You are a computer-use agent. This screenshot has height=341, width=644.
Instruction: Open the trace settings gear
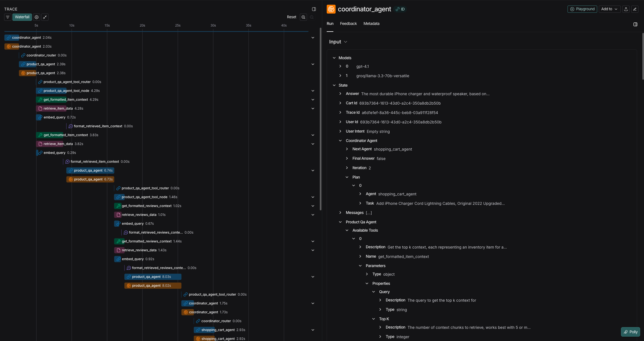coord(36,17)
